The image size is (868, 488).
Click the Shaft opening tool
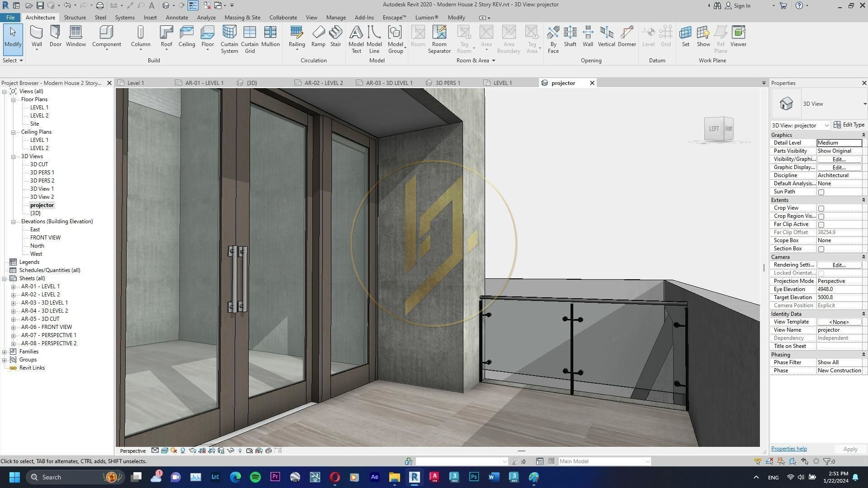pyautogui.click(x=570, y=37)
